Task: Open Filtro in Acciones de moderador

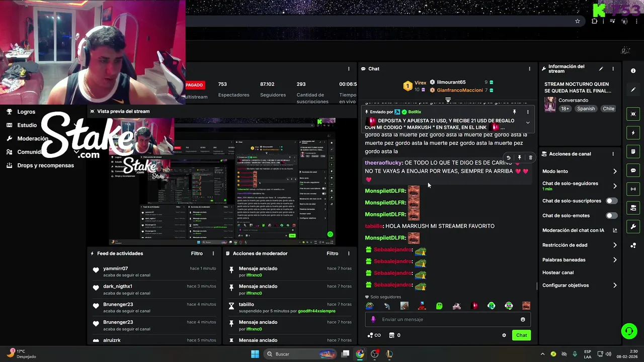Action: pos(333,253)
